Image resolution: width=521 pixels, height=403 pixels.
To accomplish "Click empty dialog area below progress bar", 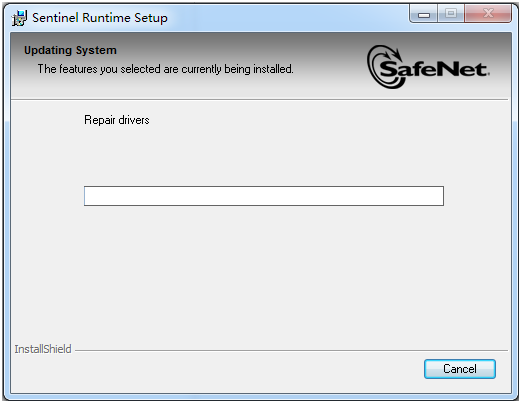I will pyautogui.click(x=260, y=273).
